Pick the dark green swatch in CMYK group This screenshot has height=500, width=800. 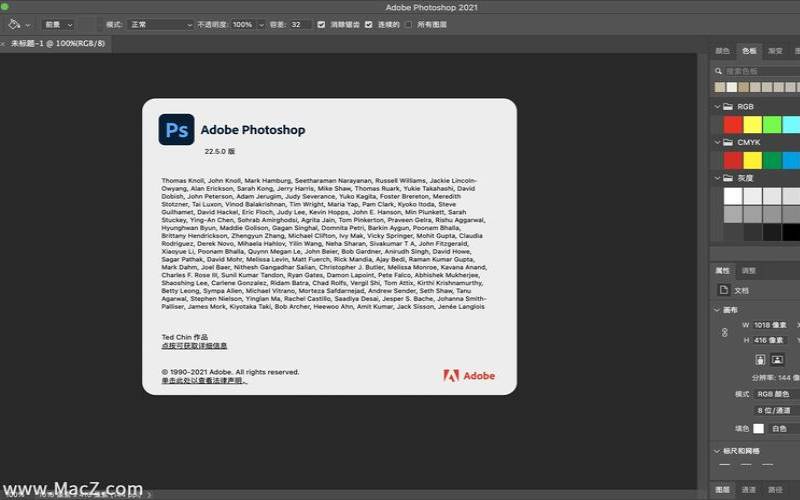tap(772, 160)
